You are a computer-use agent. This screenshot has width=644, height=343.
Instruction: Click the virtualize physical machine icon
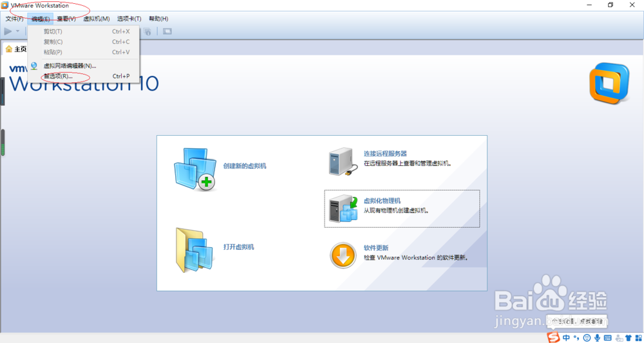(x=343, y=209)
